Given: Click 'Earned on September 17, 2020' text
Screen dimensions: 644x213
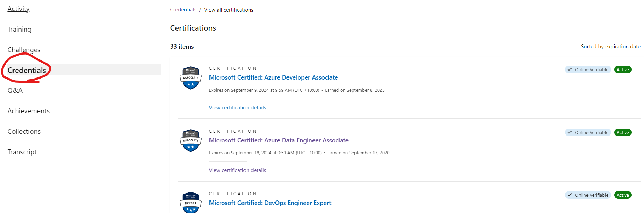Looking at the screenshot, I should [x=358, y=153].
